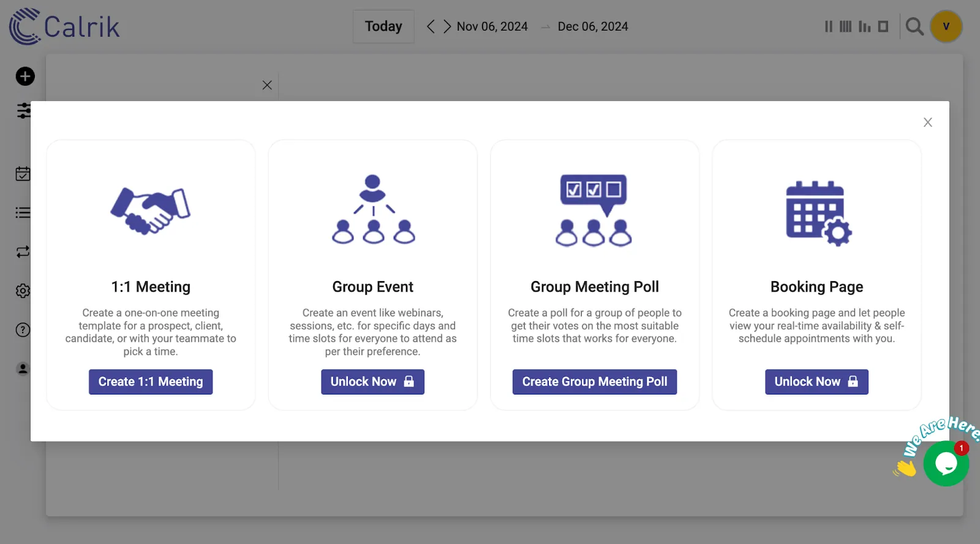Click the Booking Page calendar-gear icon
Viewport: 980px width, 544px height.
[x=818, y=214]
